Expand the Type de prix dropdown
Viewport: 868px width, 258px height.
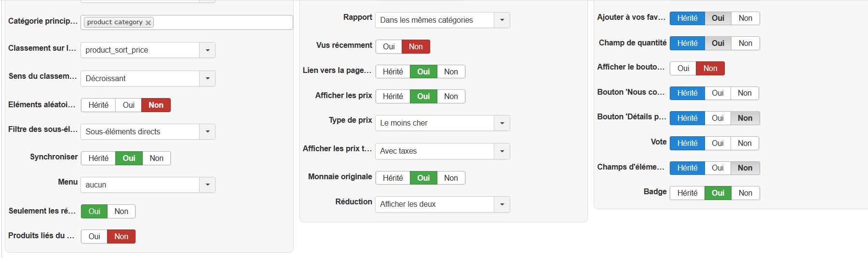(x=502, y=123)
